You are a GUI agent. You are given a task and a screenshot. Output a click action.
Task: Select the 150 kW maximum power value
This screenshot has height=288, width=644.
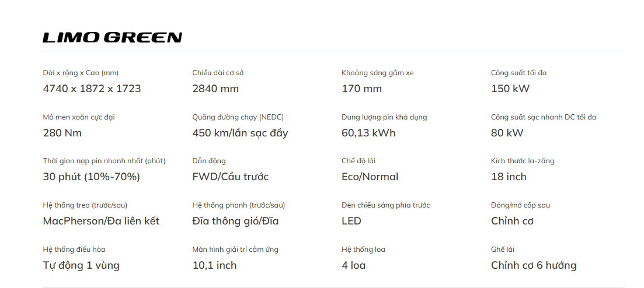[510, 89]
